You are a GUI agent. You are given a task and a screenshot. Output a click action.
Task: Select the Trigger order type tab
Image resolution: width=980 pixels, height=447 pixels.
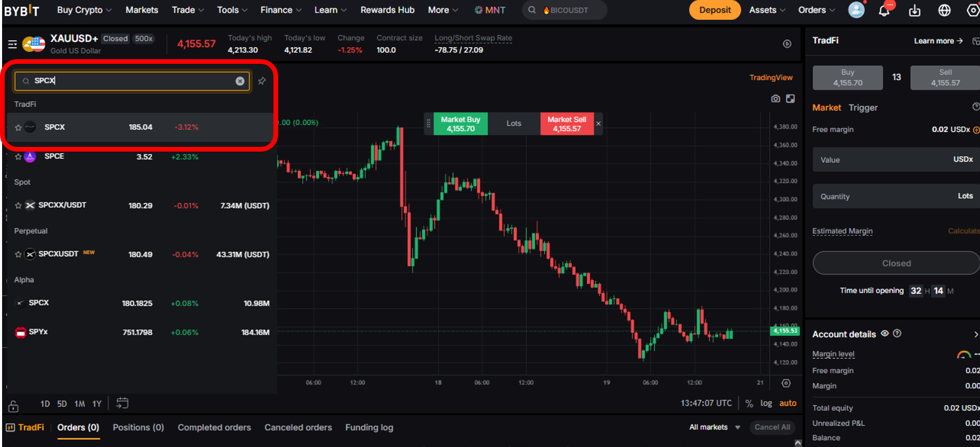[863, 107]
